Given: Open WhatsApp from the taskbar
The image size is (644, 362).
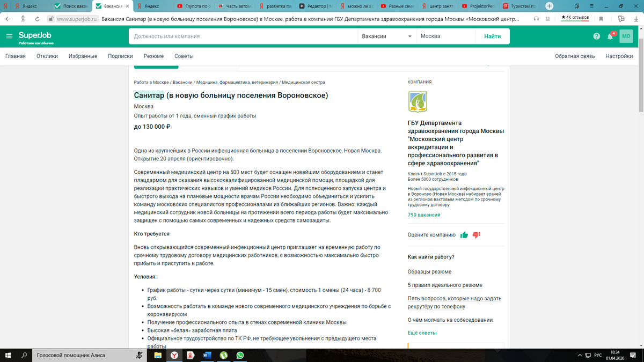Looking at the screenshot, I should pos(240,355).
